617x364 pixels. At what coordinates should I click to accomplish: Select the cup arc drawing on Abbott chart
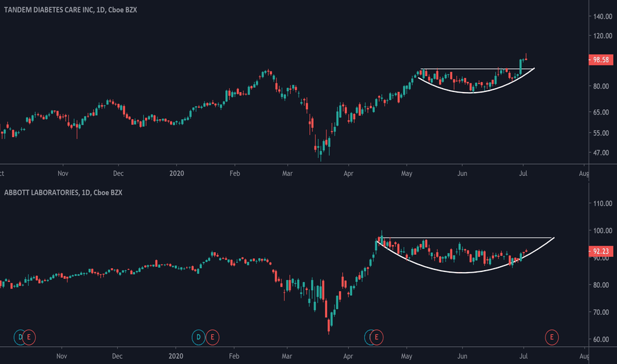point(464,273)
